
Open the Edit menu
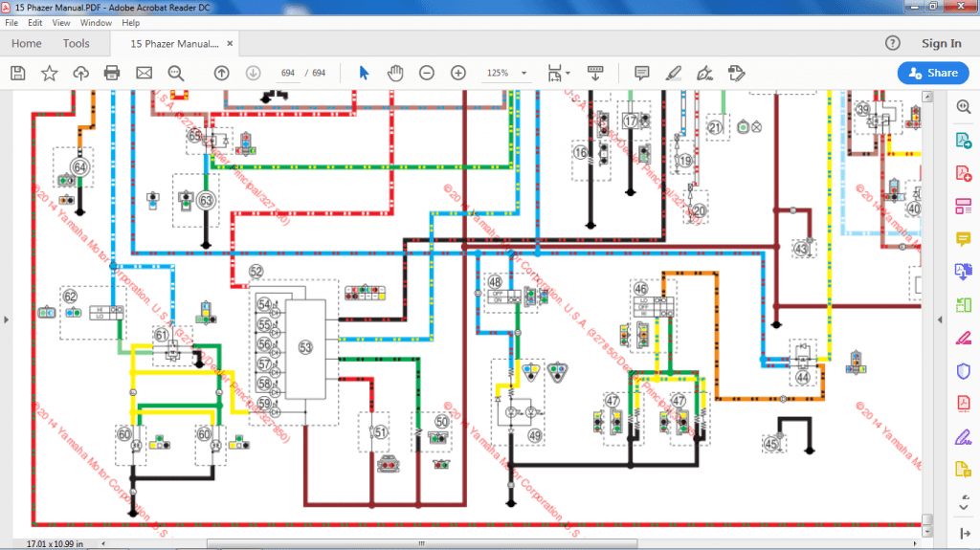[x=35, y=23]
